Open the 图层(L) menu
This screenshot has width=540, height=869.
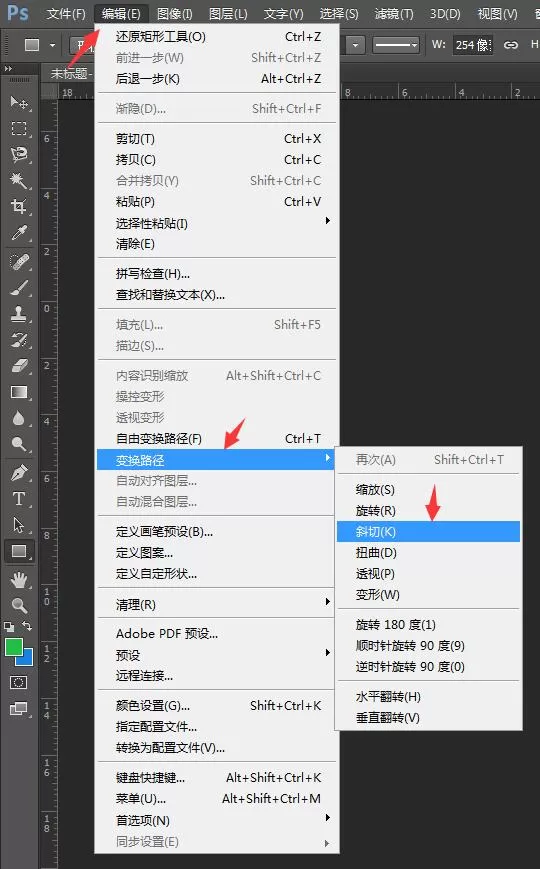click(228, 13)
